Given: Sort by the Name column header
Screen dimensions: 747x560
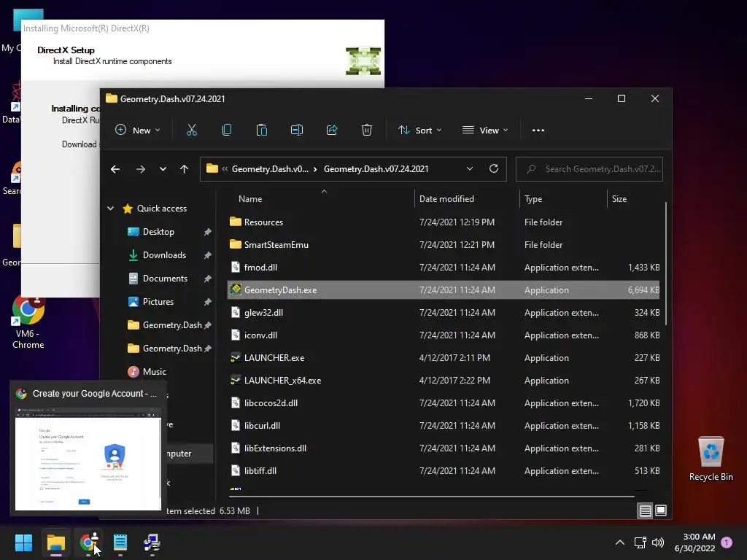Looking at the screenshot, I should pos(250,199).
